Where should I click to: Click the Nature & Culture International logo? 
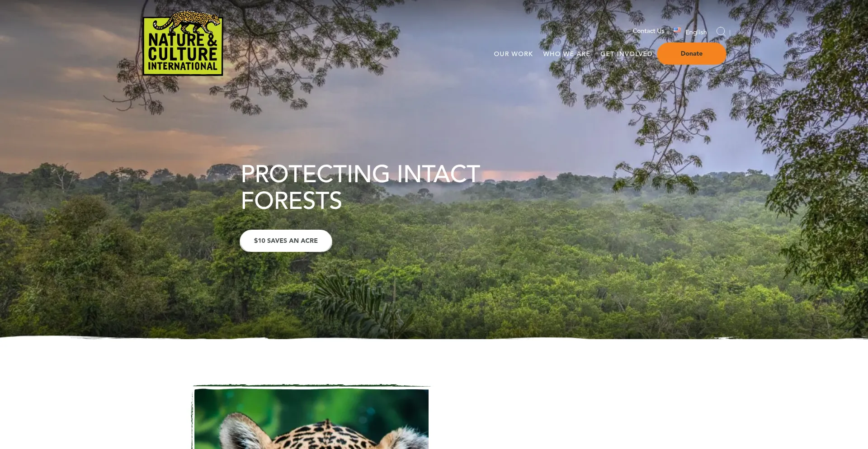click(x=183, y=43)
